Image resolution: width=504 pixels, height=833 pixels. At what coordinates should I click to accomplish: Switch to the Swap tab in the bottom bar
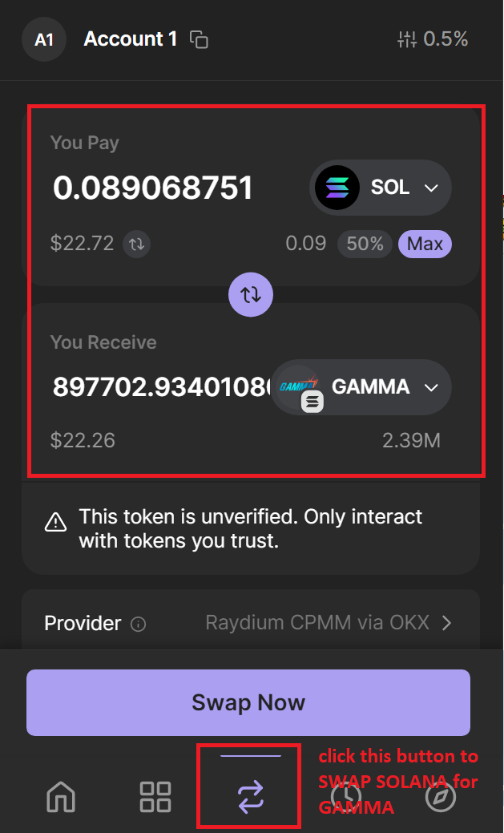click(x=249, y=797)
